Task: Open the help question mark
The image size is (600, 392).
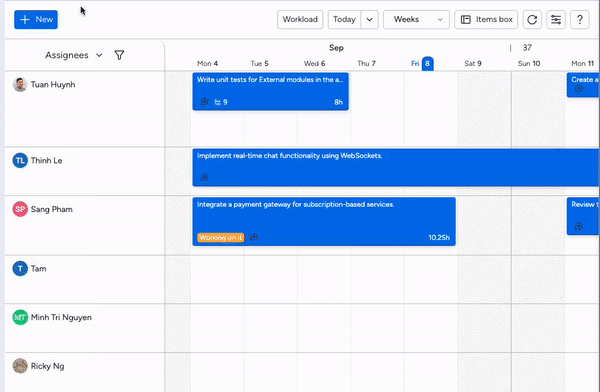Action: coord(580,20)
